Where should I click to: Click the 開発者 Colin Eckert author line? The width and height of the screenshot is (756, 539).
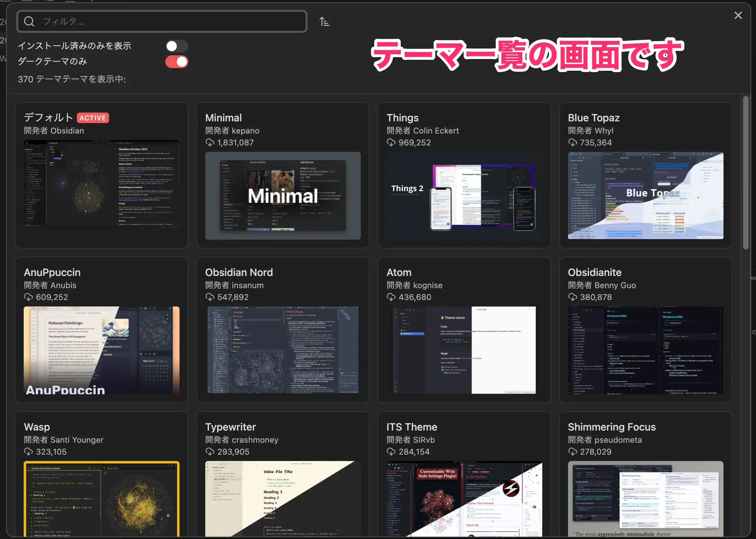click(x=423, y=131)
